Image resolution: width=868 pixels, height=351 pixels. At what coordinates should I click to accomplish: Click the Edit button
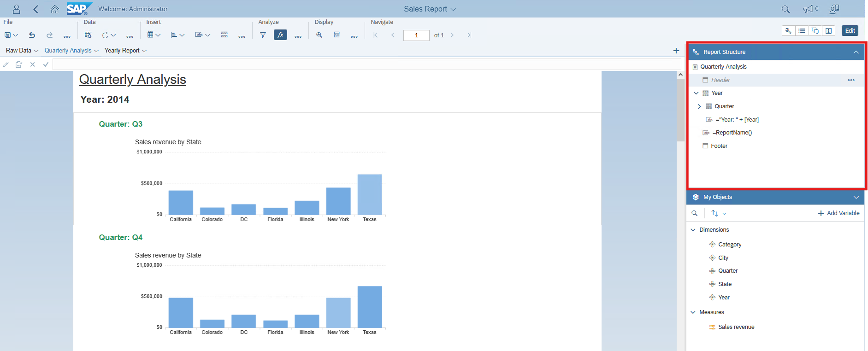tap(850, 31)
